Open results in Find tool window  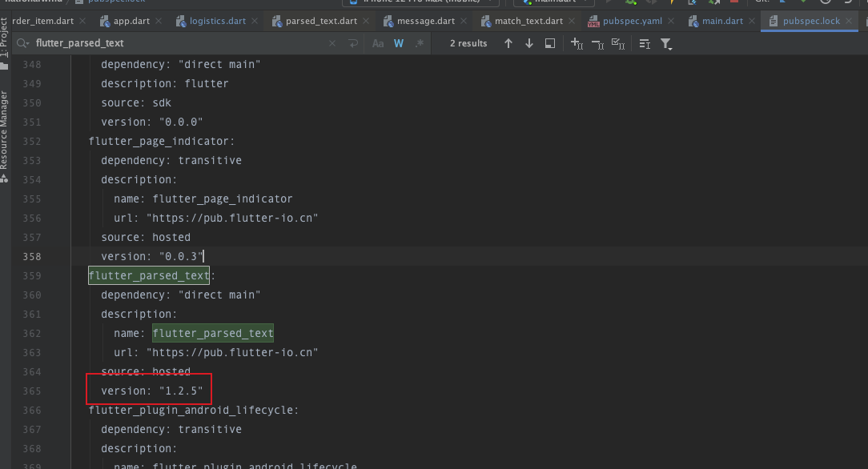click(549, 43)
